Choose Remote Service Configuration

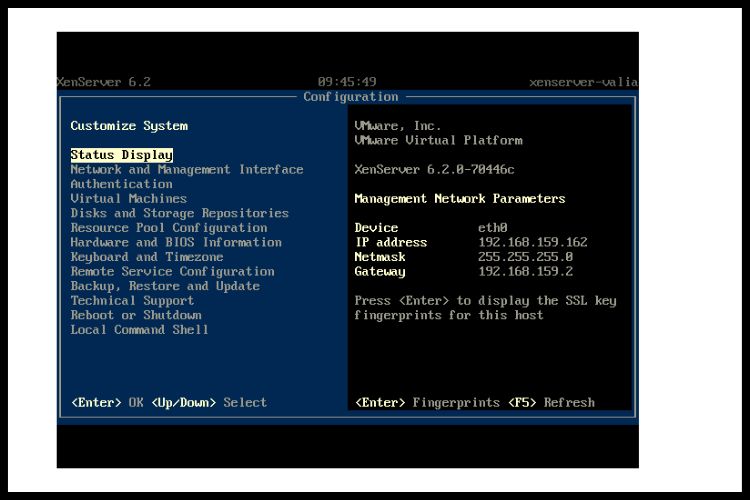click(173, 271)
